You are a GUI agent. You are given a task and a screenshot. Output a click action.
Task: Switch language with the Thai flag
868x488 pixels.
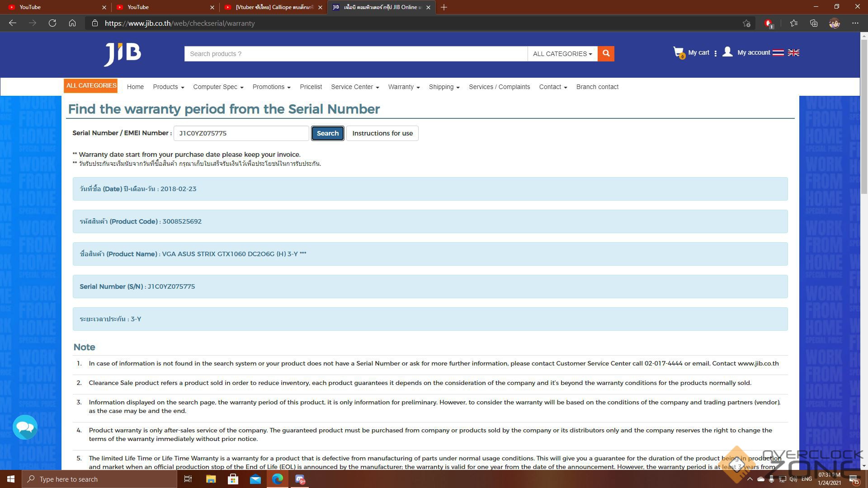tap(778, 53)
